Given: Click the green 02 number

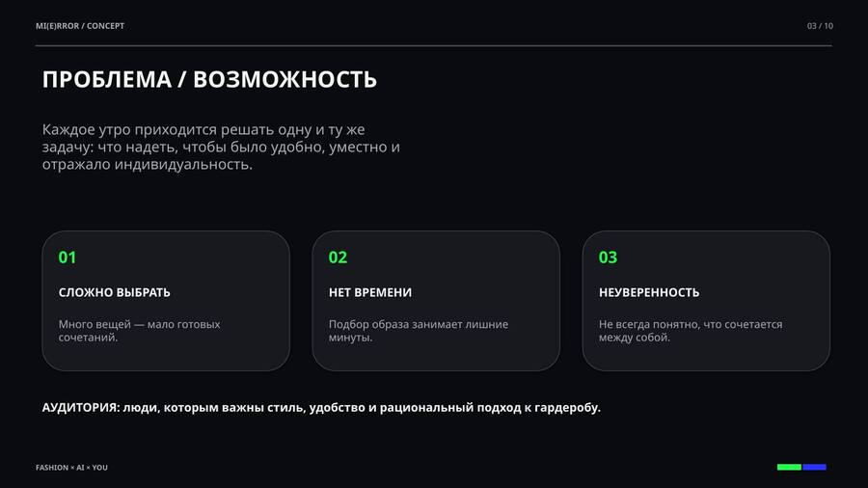Looking at the screenshot, I should tap(338, 258).
